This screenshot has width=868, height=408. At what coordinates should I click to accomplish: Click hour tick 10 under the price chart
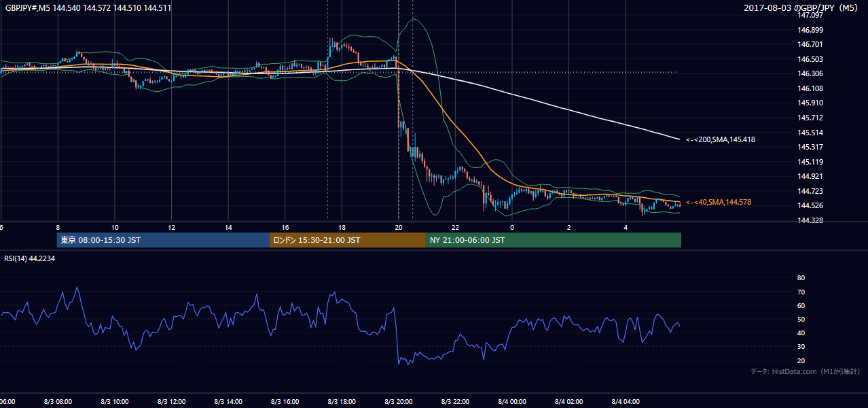click(x=115, y=227)
